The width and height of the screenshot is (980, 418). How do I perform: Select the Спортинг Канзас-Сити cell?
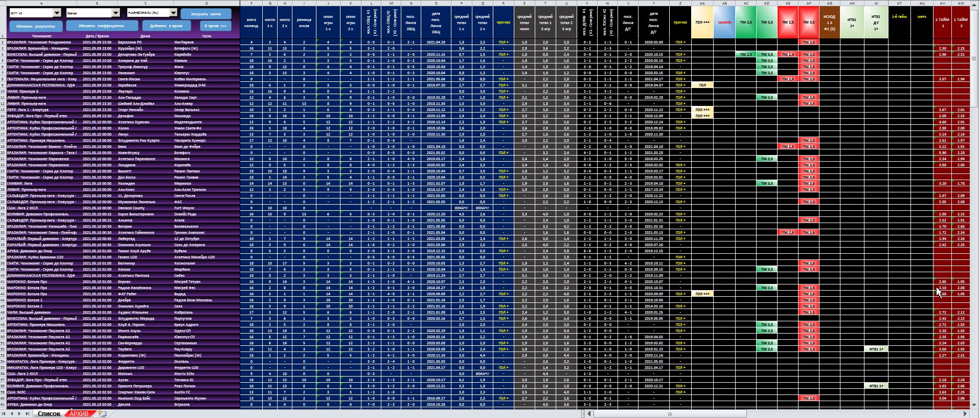tap(145, 392)
